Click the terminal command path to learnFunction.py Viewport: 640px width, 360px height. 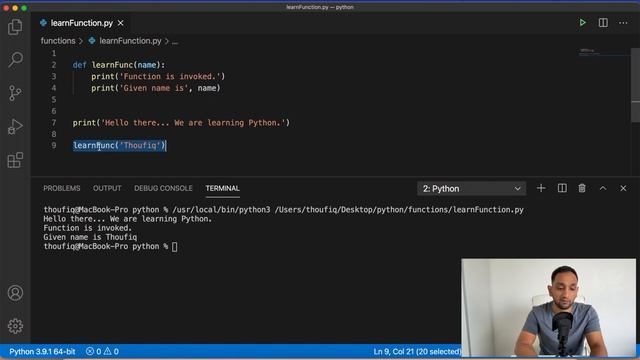click(399, 209)
